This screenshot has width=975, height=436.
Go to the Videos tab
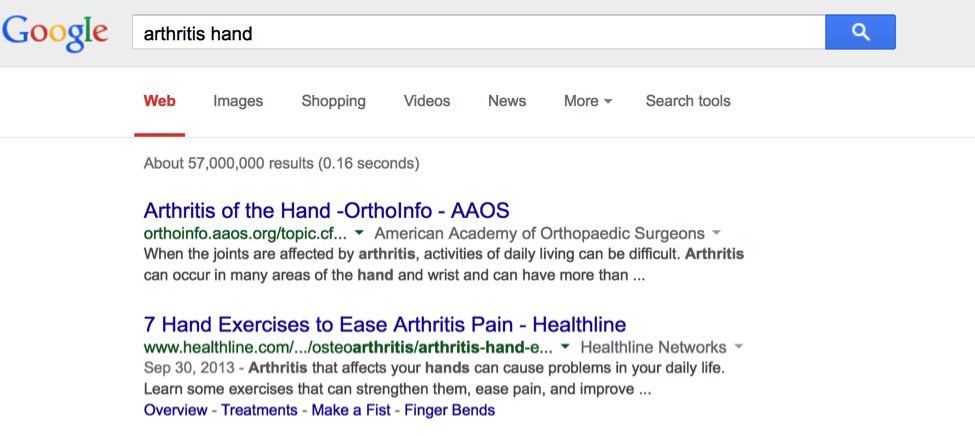[x=427, y=101]
